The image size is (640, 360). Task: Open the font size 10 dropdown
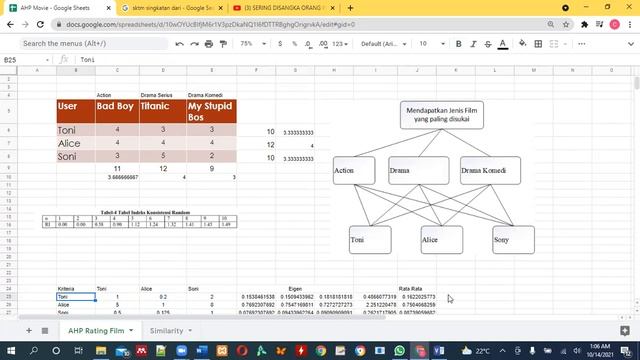(432, 44)
